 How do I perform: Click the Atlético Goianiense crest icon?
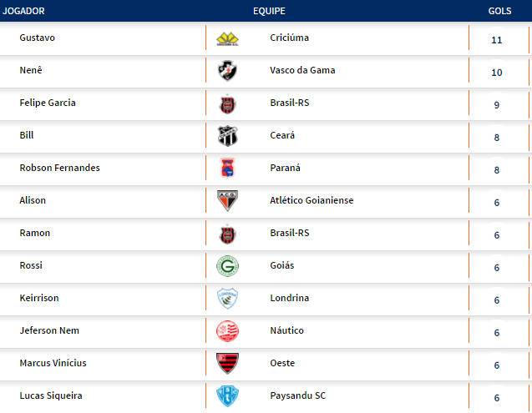[227, 201]
